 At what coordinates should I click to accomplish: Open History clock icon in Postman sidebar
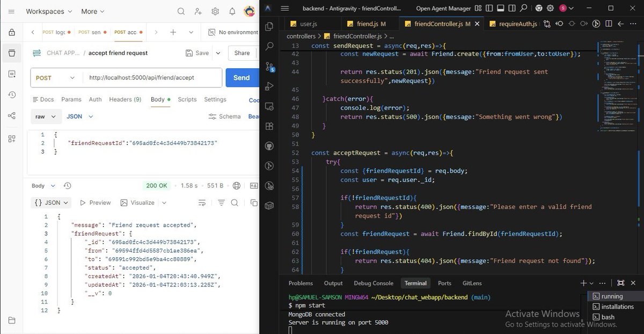[x=12, y=95]
